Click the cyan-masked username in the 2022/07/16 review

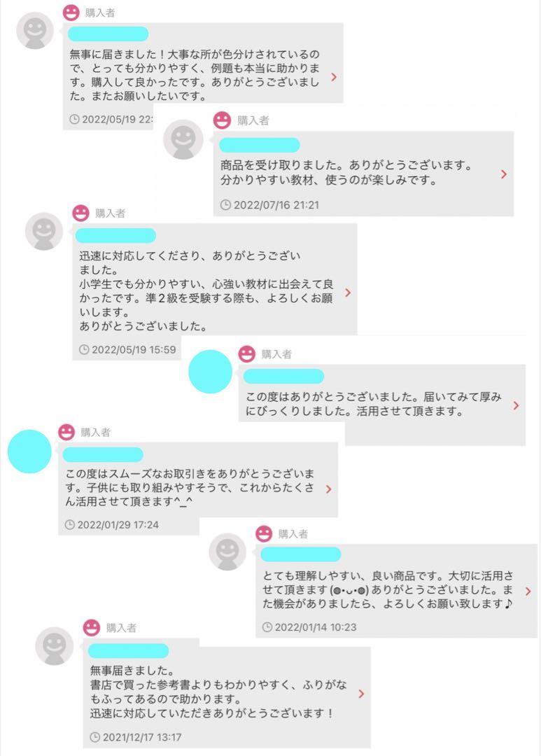pyautogui.click(x=260, y=145)
